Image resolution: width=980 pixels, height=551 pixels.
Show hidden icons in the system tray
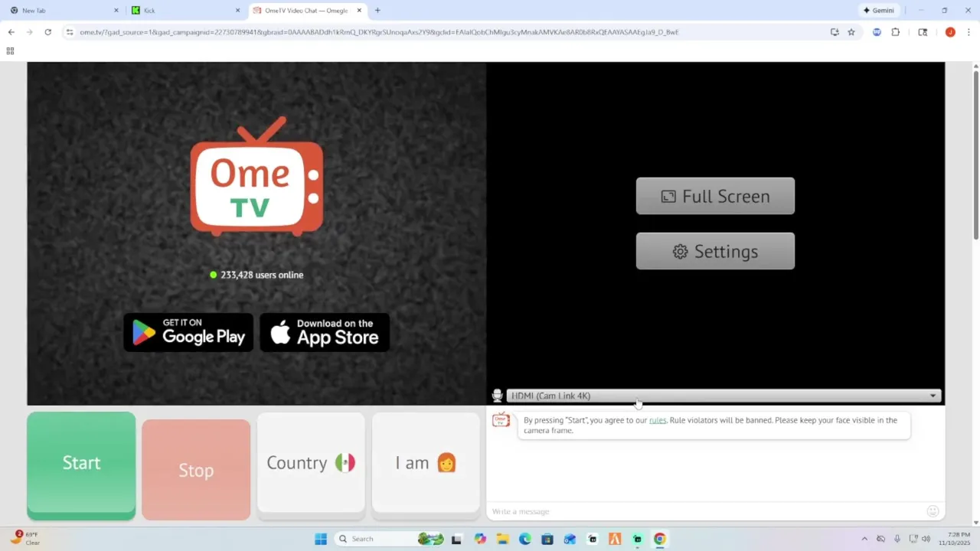coord(864,539)
